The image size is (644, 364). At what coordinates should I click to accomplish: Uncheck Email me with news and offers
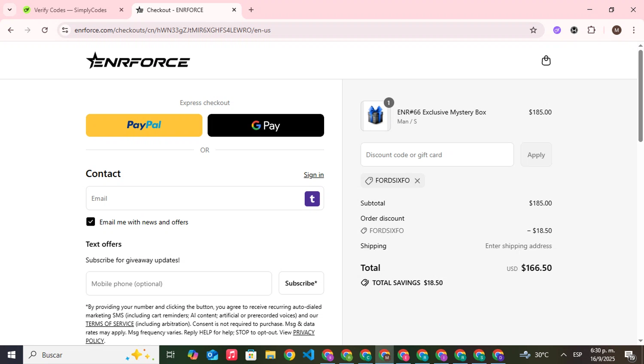[91, 222]
